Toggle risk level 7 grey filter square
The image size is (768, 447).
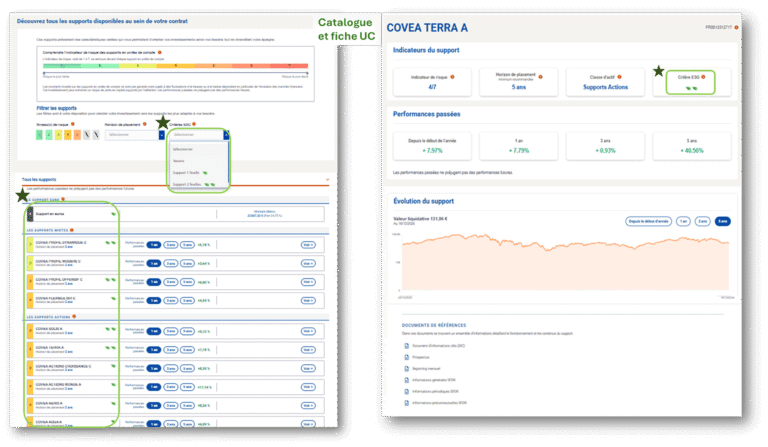[x=96, y=135]
